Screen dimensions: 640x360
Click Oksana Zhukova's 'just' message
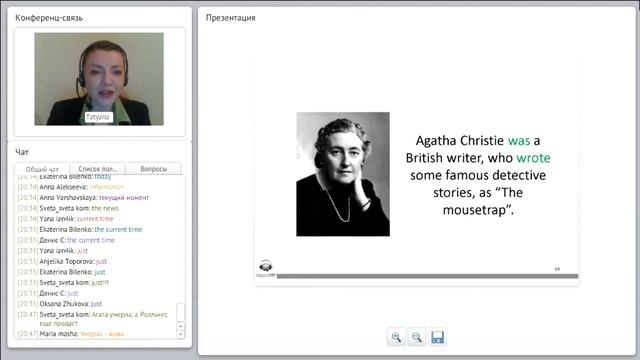click(60, 304)
